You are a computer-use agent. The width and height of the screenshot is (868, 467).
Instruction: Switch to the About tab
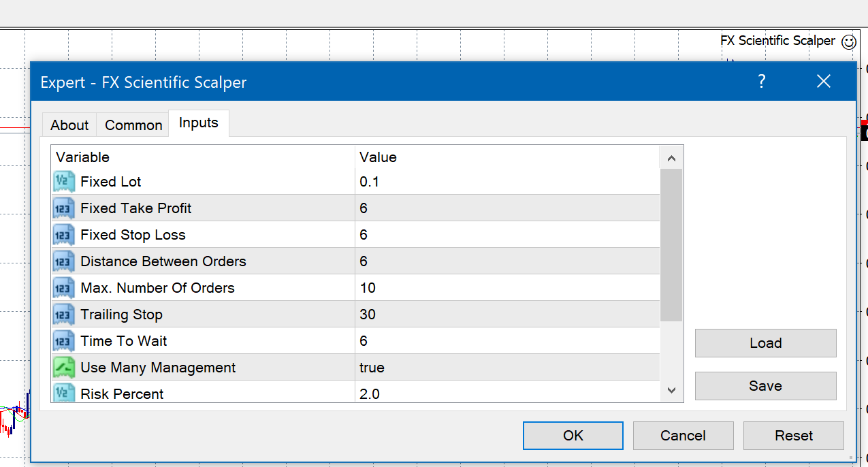click(x=69, y=125)
